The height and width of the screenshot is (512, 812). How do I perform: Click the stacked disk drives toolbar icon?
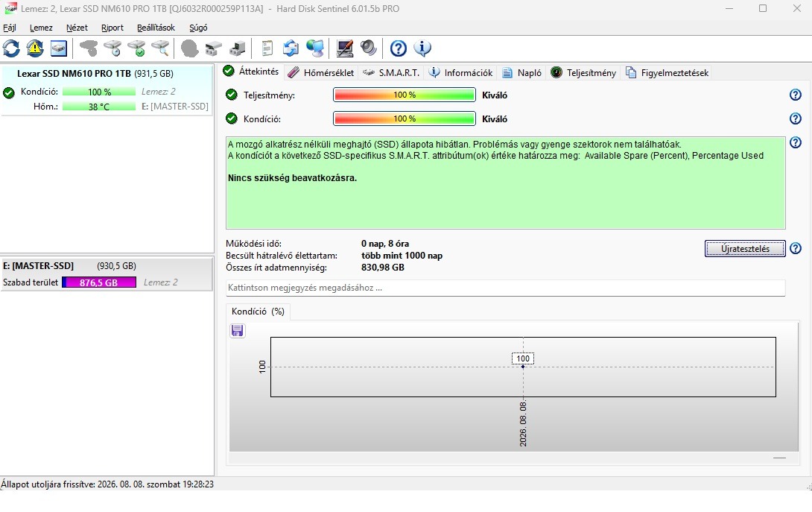pos(213,48)
